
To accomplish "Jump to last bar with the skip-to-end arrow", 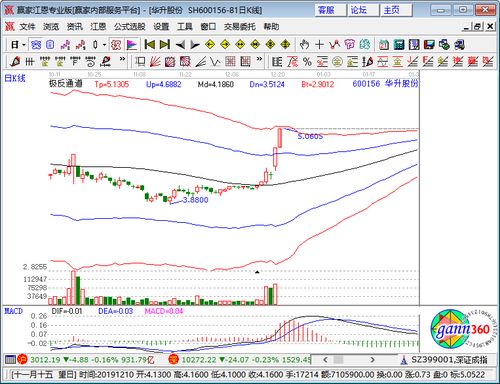I will tap(165, 44).
